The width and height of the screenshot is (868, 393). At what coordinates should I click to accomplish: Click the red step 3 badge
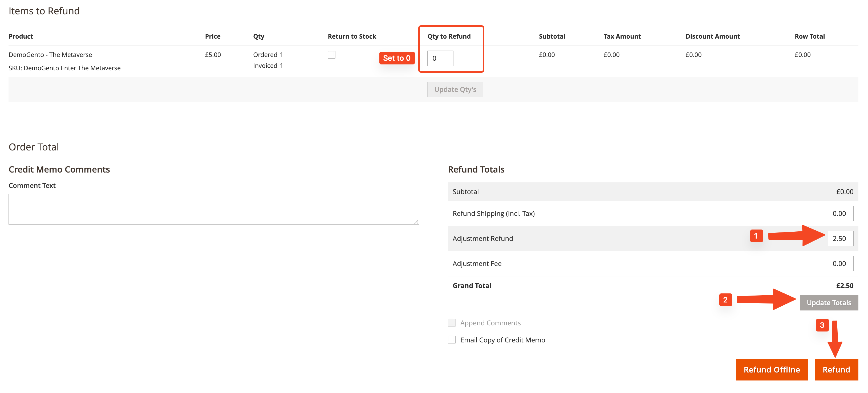tap(822, 325)
